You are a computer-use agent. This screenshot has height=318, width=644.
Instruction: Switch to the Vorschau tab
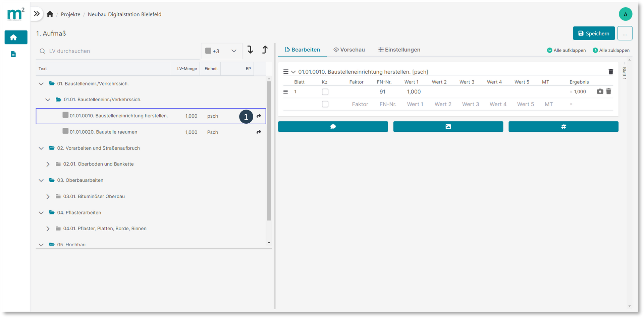tap(349, 50)
